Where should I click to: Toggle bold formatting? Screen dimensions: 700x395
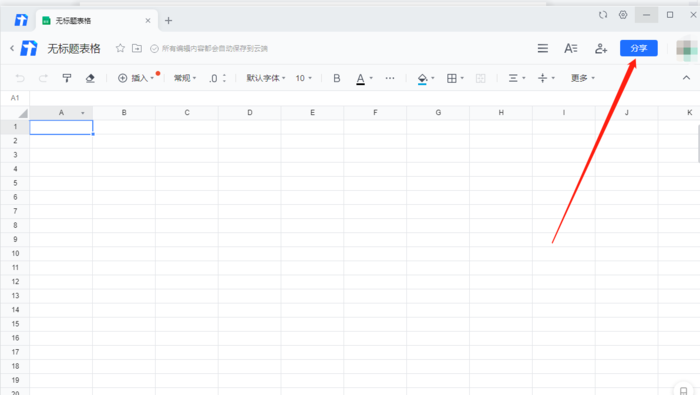click(x=337, y=78)
